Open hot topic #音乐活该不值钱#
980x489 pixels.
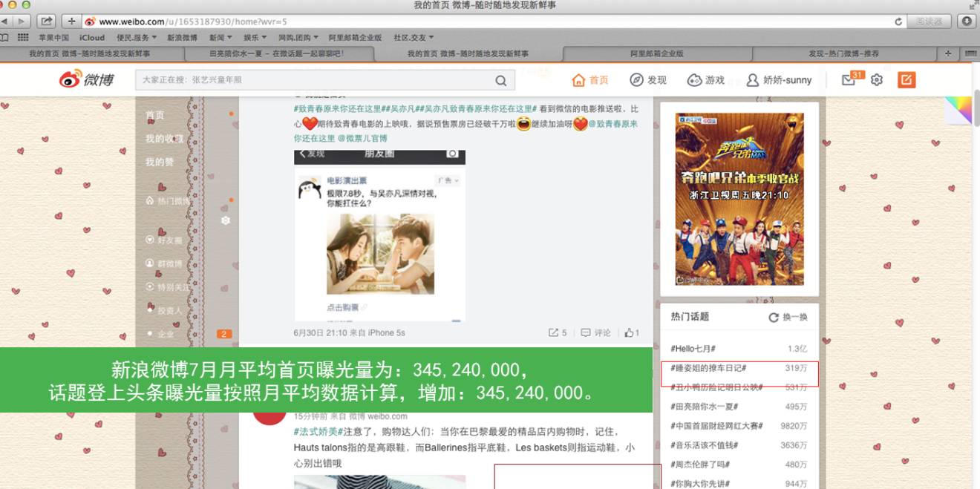point(705,445)
